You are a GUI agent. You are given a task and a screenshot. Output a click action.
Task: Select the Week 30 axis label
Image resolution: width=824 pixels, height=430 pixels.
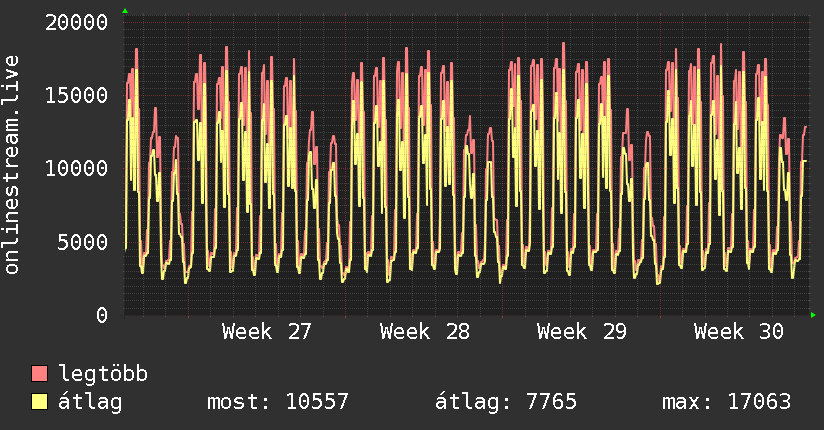739,332
